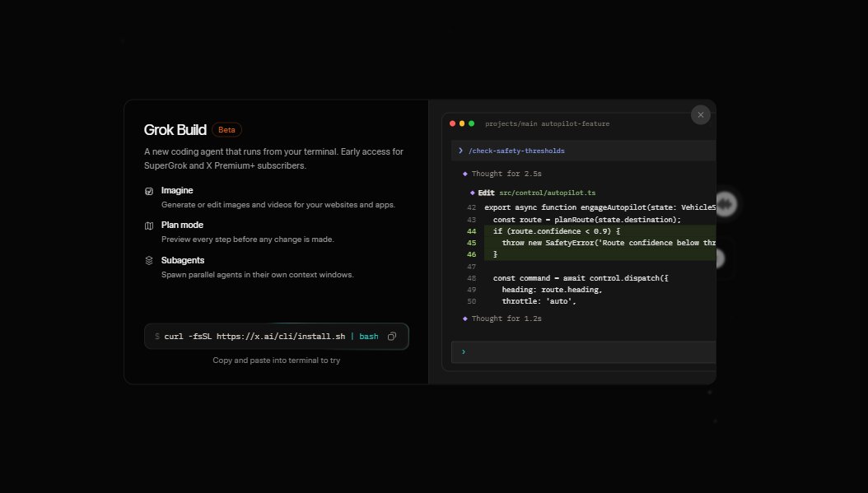Viewport: 868px width, 493px height.
Task: Click code line 42 engageAutopilot function
Action: [x=600, y=207]
